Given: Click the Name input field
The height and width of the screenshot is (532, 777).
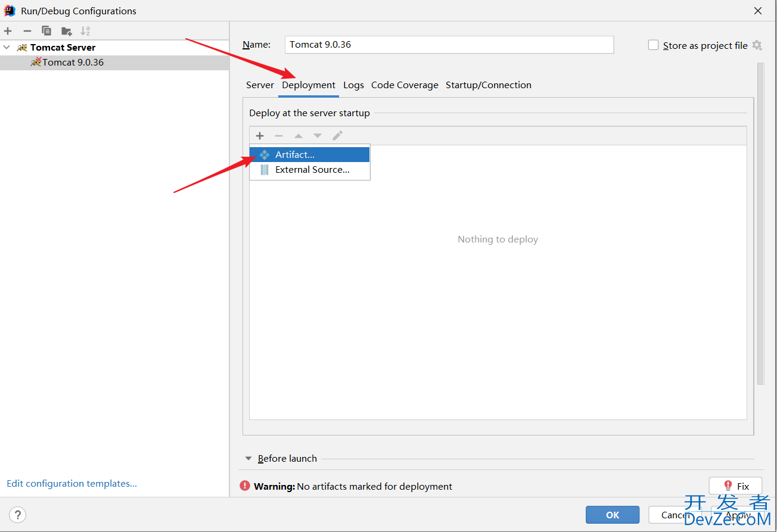Looking at the screenshot, I should (449, 45).
